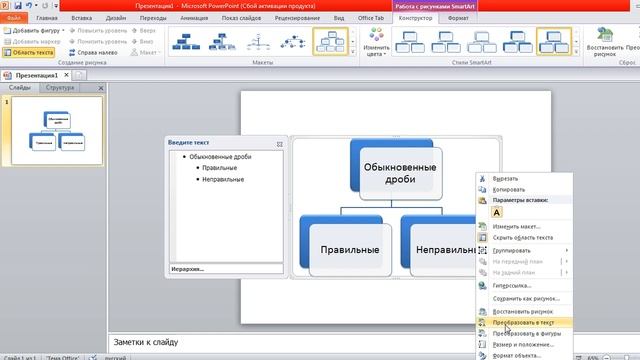Choose Сохранить как рисунок menu item
The width and height of the screenshot is (640, 360).
click(x=524, y=299)
